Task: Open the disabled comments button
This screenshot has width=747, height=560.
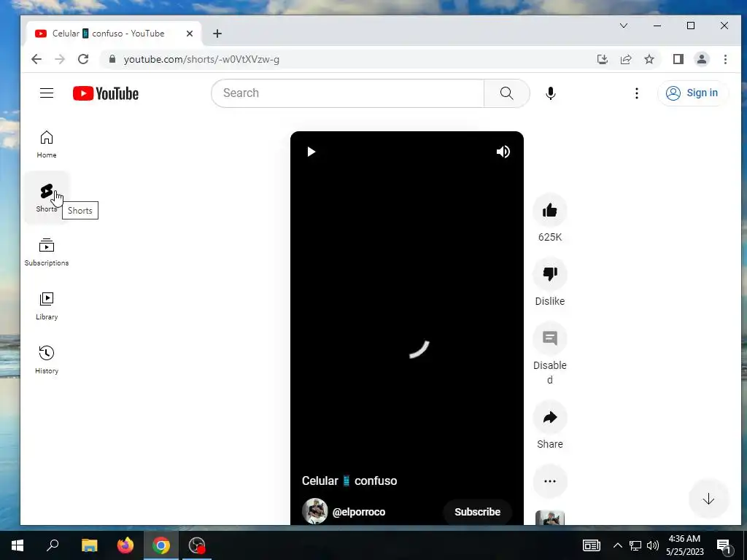Action: coord(550,338)
